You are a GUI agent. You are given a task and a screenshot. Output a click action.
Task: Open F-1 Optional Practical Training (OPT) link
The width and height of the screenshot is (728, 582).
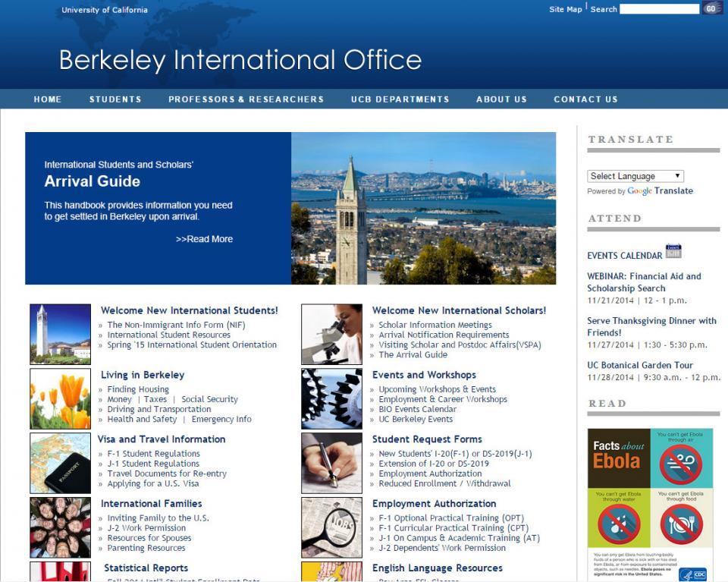pyautogui.click(x=452, y=518)
